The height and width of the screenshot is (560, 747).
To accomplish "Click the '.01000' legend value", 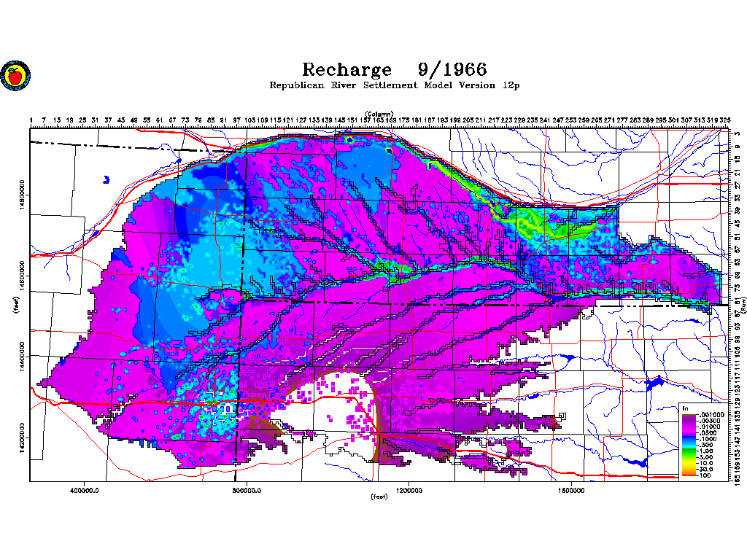I will pos(710,427).
